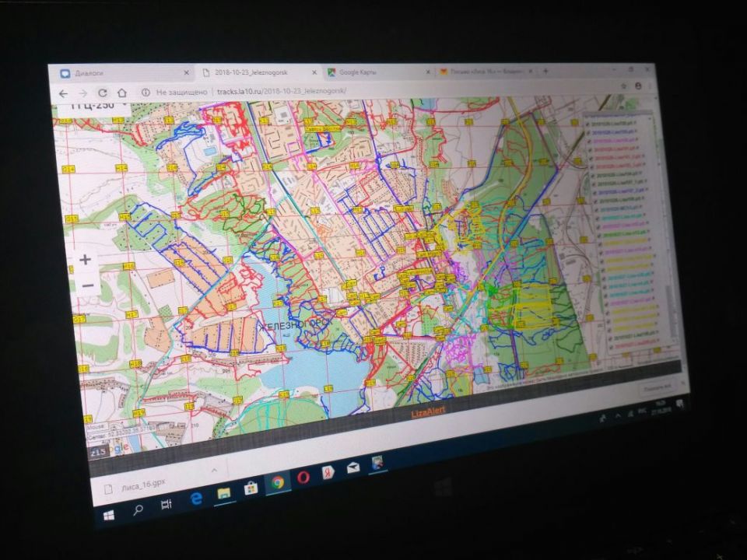Reload the page with the refresh icon
747x560 pixels.
tap(102, 93)
